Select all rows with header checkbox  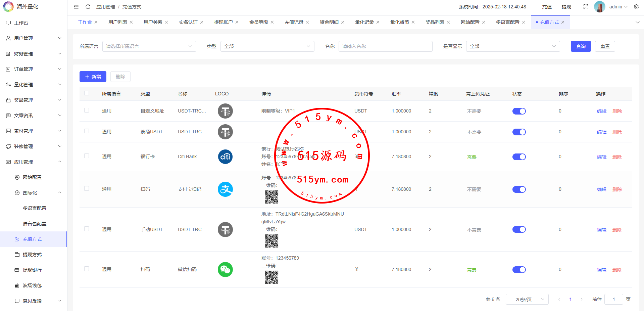click(x=87, y=93)
